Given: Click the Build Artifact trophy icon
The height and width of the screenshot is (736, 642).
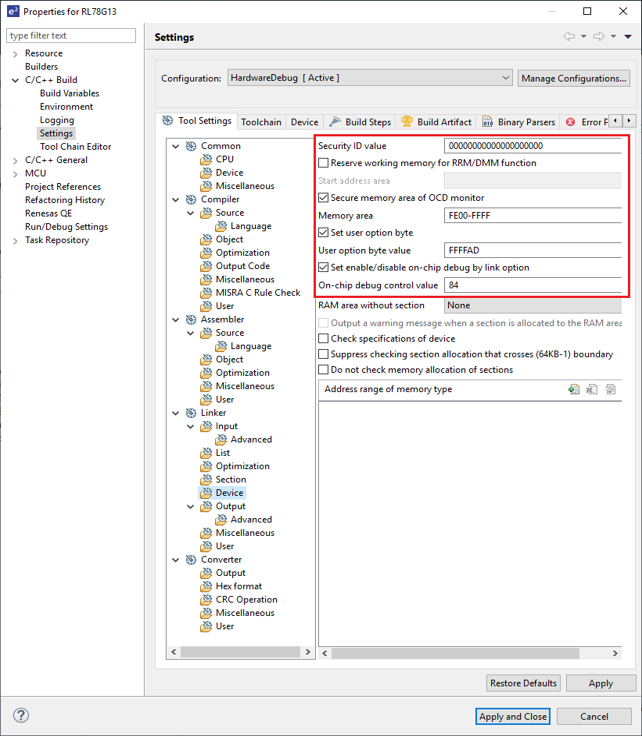Looking at the screenshot, I should coord(406,122).
